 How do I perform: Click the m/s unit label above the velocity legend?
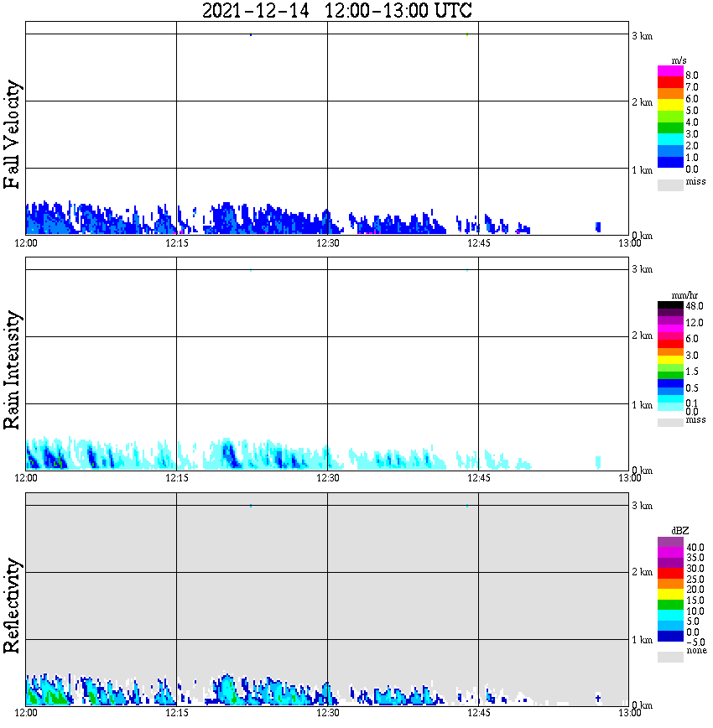click(x=679, y=60)
